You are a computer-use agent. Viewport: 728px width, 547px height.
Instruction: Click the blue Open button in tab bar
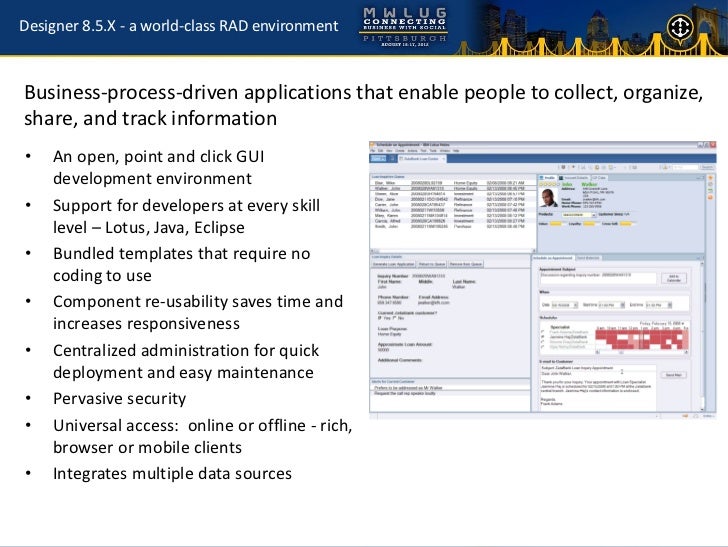click(x=378, y=159)
